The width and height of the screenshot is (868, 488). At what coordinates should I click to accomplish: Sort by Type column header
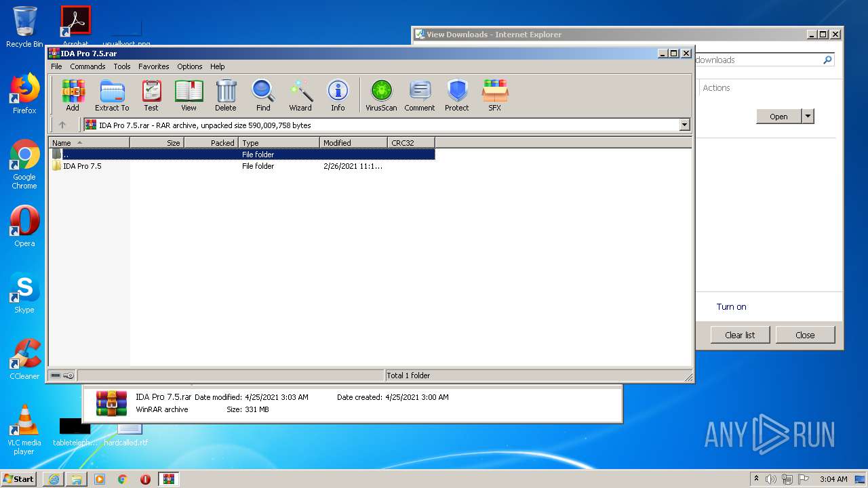(279, 142)
